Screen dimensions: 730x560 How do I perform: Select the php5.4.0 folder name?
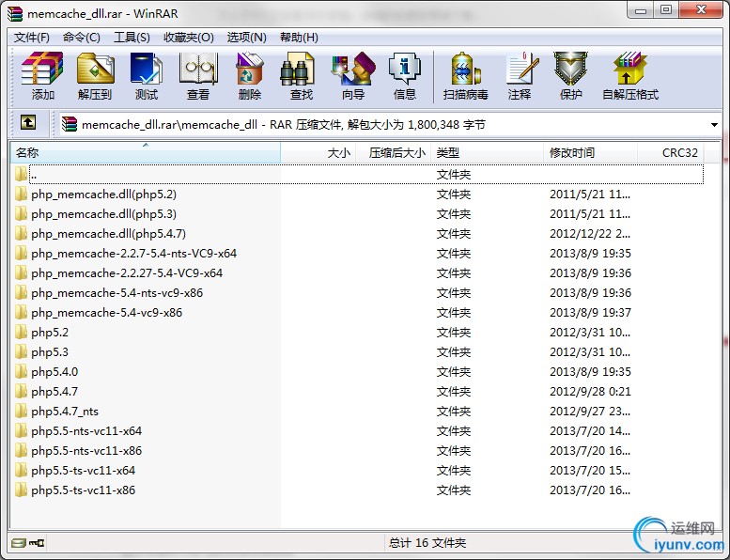(54, 372)
